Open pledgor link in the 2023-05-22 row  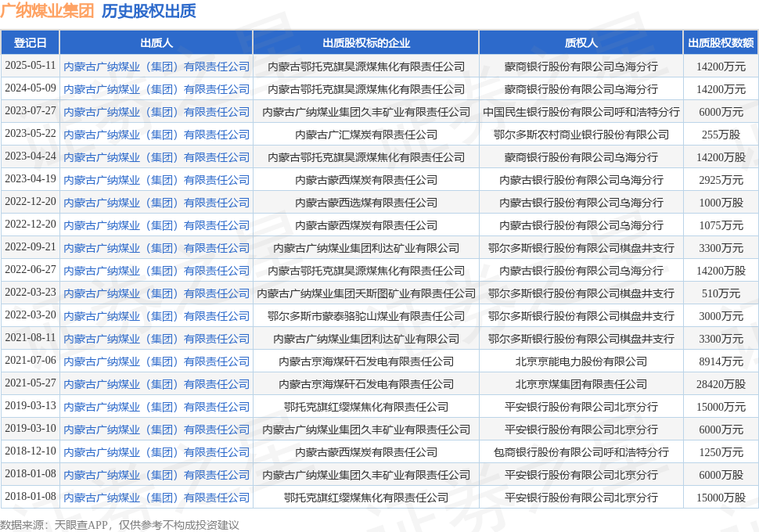point(156,135)
